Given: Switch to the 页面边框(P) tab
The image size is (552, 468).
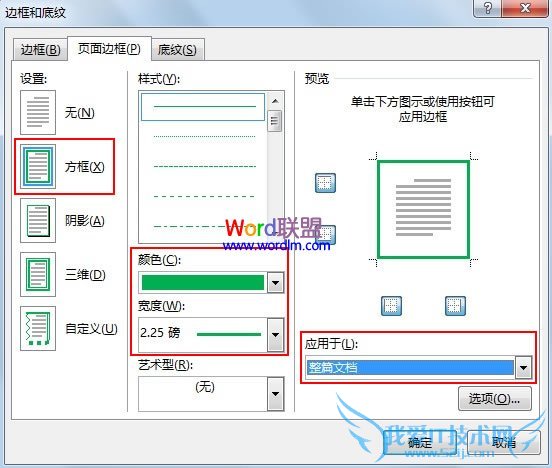Looking at the screenshot, I should point(109,49).
